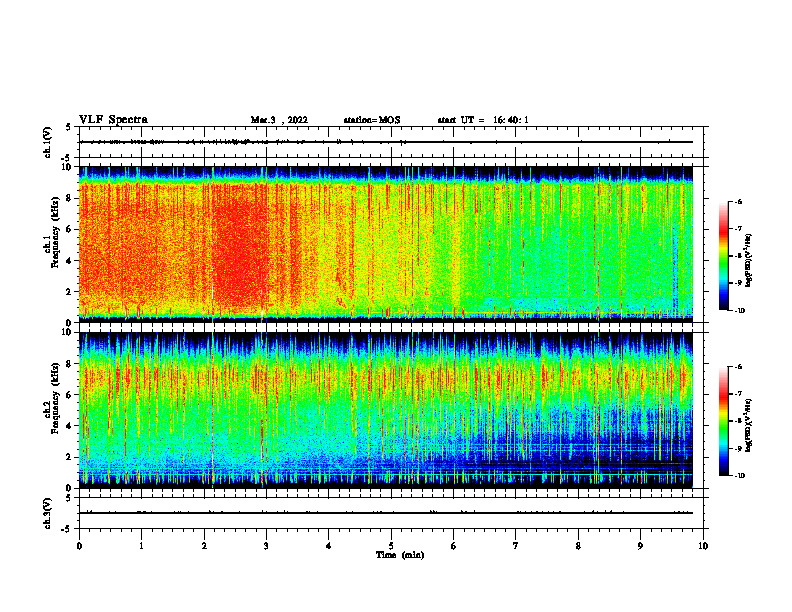Click time axis tick label "1"
This screenshot has height=612, width=792.
(x=141, y=546)
